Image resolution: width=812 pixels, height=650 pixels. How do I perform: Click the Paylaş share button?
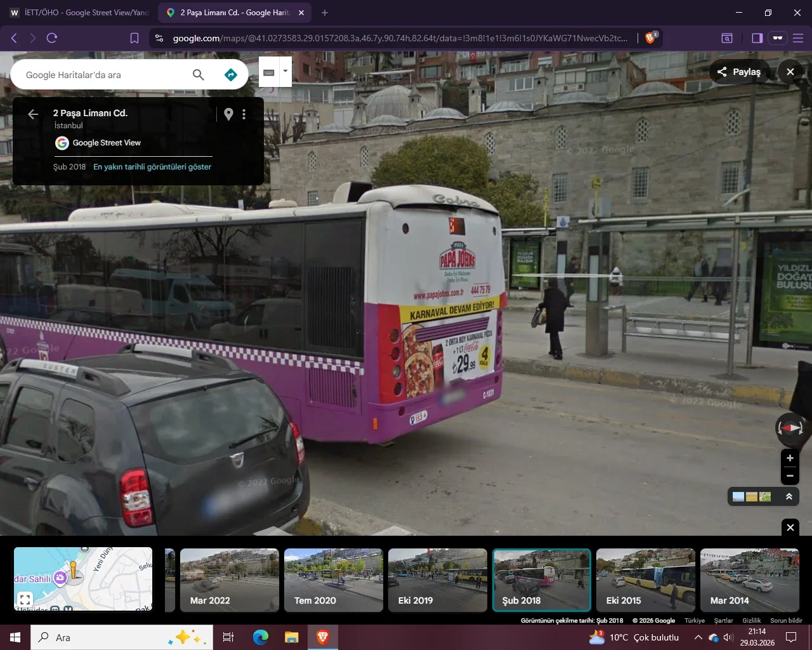739,72
